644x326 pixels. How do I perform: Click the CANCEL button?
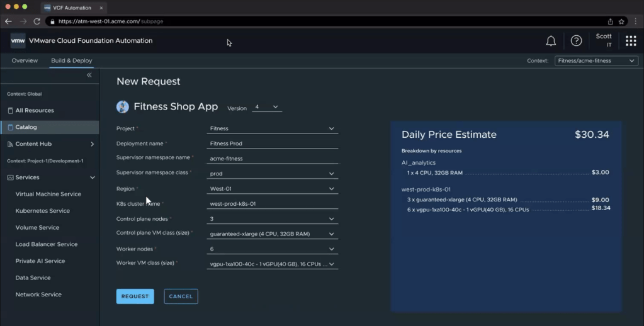tap(181, 296)
